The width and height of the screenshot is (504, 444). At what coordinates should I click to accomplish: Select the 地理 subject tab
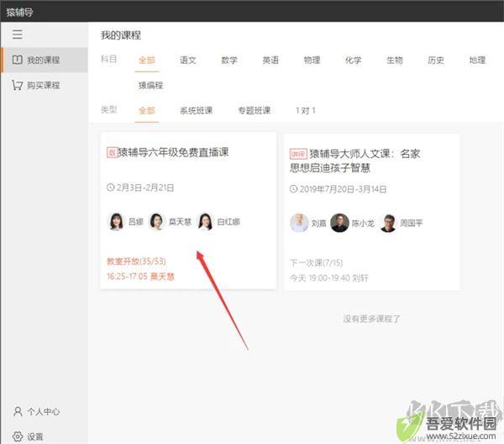[477, 61]
